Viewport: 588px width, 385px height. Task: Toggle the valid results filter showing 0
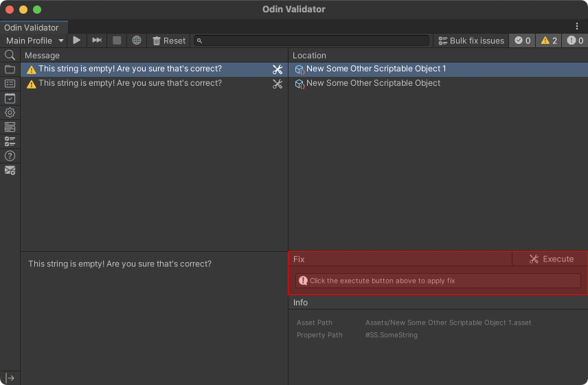522,40
